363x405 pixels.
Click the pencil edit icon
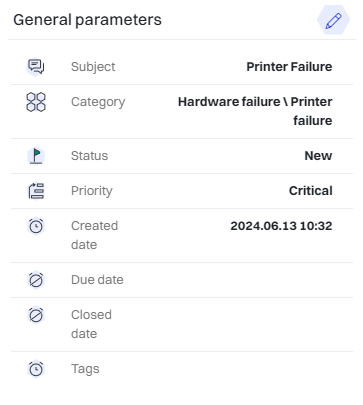333,20
